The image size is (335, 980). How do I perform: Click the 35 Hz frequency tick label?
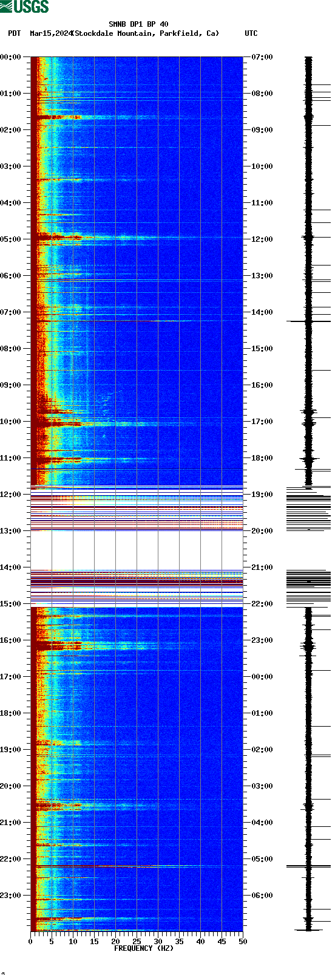pos(179,942)
